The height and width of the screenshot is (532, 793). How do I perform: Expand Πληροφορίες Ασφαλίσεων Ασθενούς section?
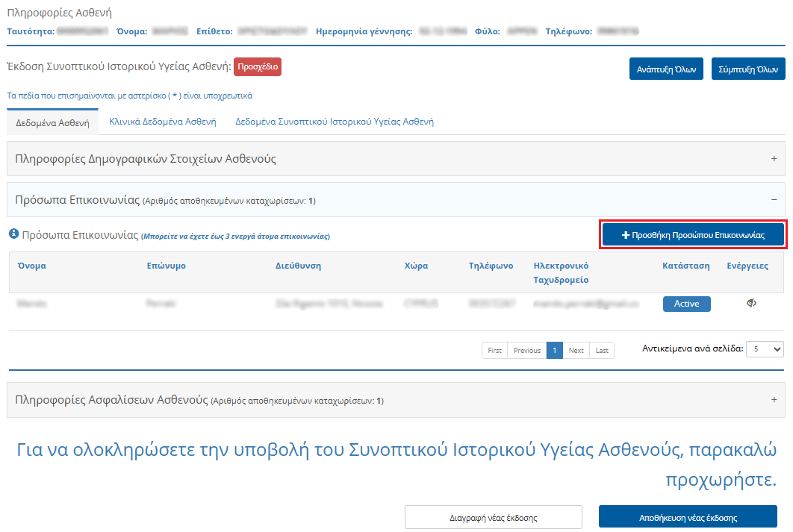coord(774,400)
